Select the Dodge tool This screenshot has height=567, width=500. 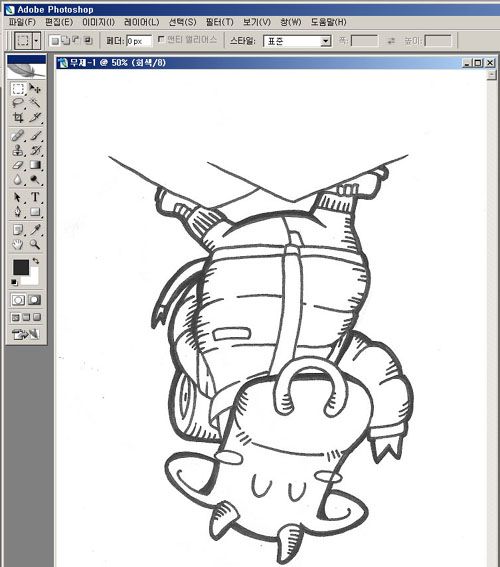(35, 179)
